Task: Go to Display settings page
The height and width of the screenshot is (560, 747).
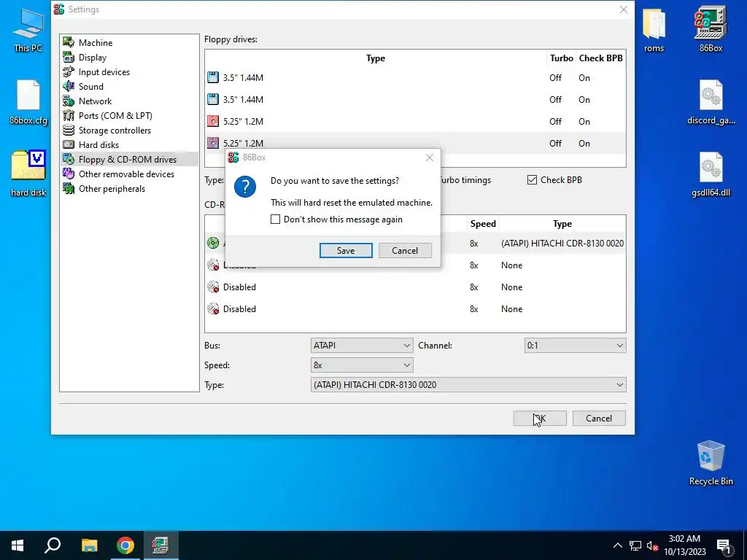Action: [x=93, y=57]
